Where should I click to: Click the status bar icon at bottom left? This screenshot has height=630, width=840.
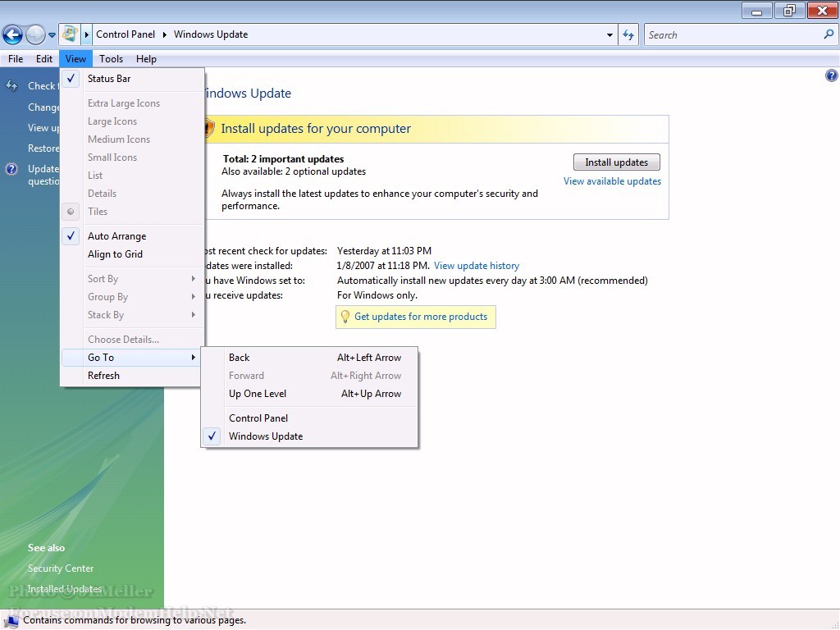click(x=11, y=621)
